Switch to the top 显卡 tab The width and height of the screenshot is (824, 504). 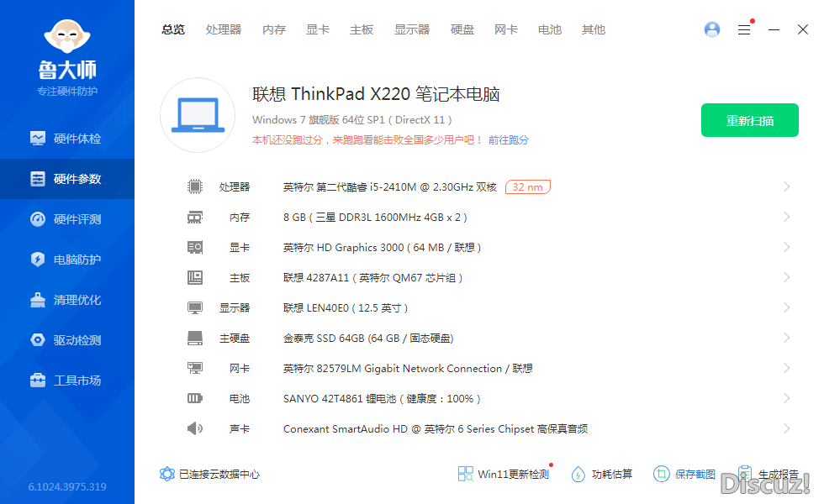318,29
